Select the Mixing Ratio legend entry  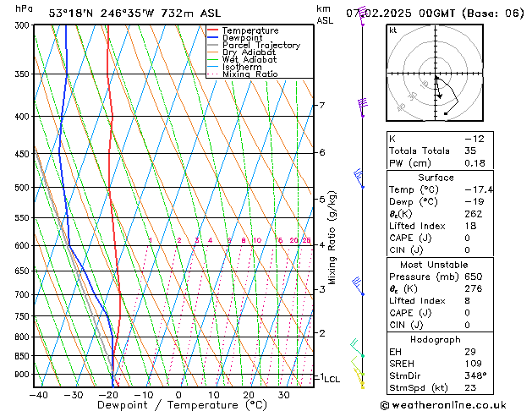[x=243, y=74]
